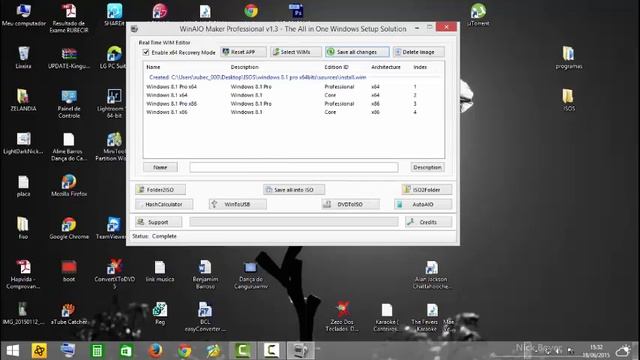Click the Created install.wim path line
Viewport: 640px width, 360px height.
[258, 77]
